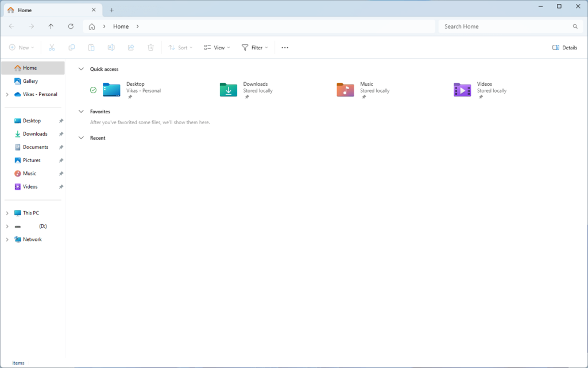Toggle the Details pane
This screenshot has width=588, height=368.
point(565,48)
